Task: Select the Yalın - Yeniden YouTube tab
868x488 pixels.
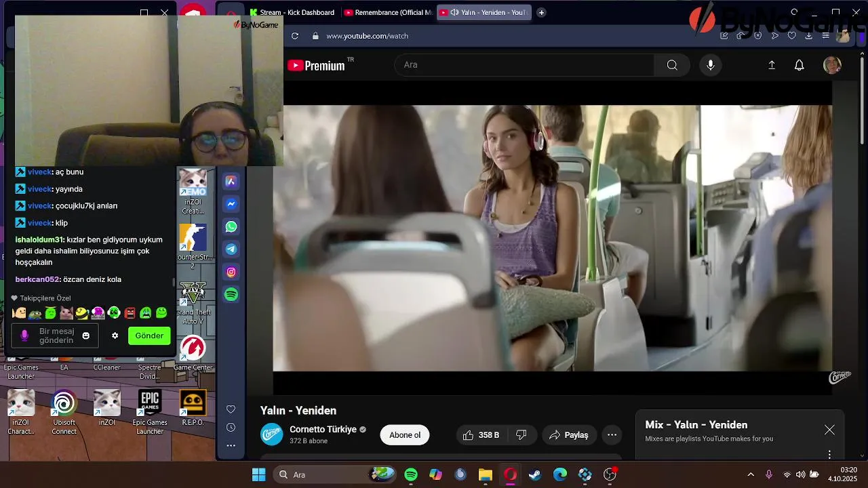Action: pos(484,12)
